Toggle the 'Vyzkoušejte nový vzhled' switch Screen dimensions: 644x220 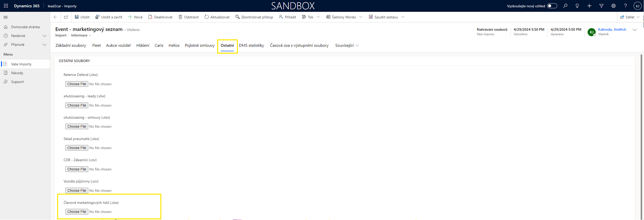(552, 6)
